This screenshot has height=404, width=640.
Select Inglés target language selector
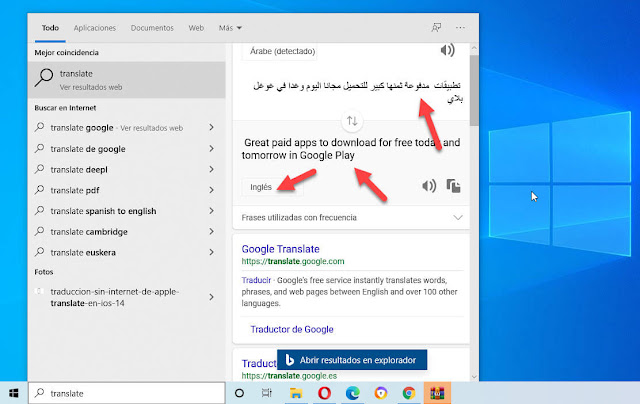click(x=261, y=187)
